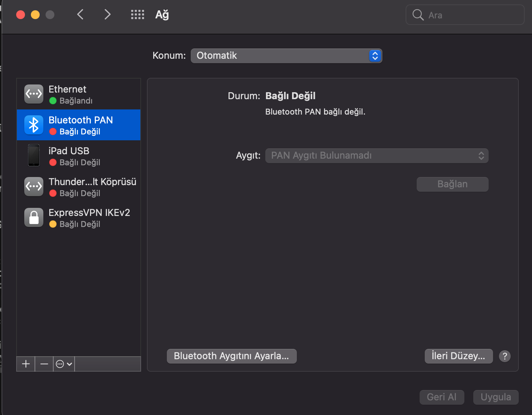Click the Bluetooth PAN icon in sidebar
Screen dimensions: 532x415
coord(34,125)
